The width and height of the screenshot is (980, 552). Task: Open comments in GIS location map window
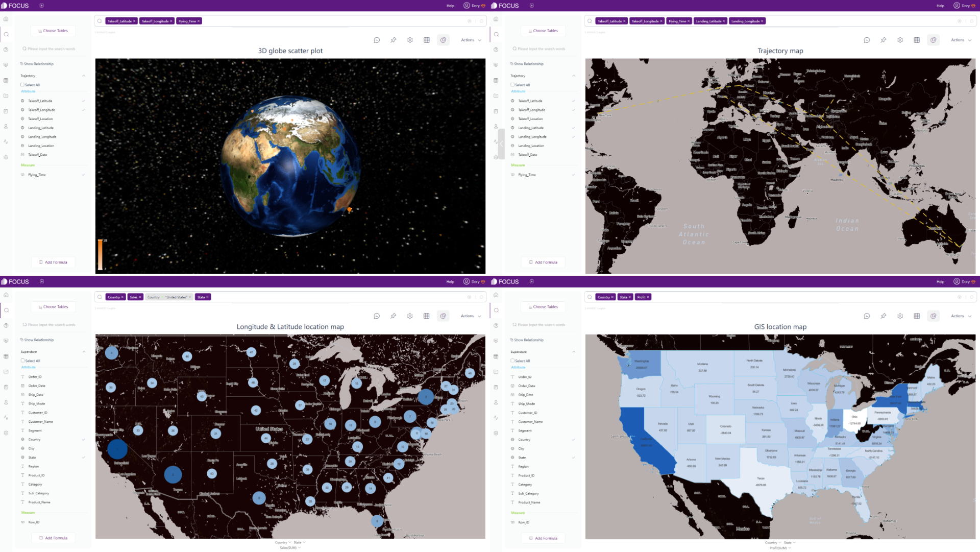click(x=867, y=316)
